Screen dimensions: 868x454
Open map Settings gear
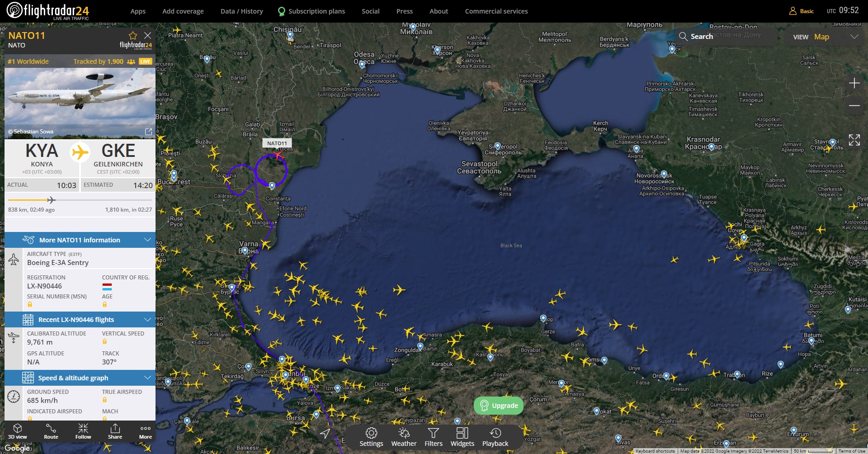pos(371,437)
